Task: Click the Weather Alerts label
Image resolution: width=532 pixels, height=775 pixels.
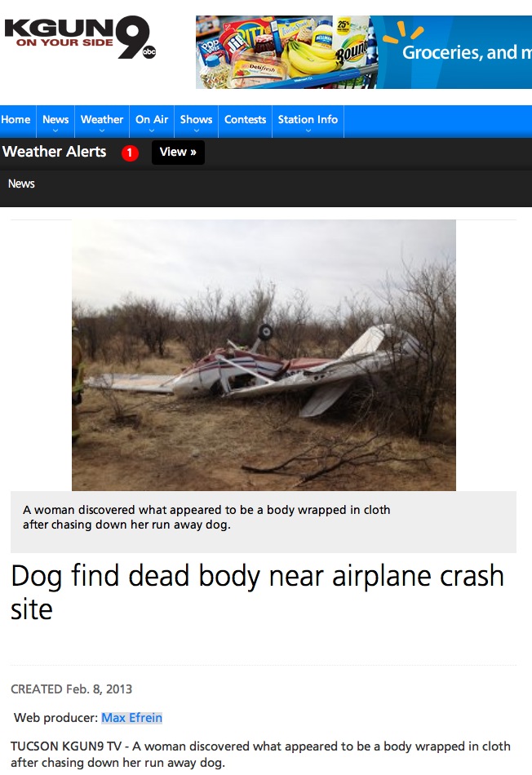Action: 55,152
